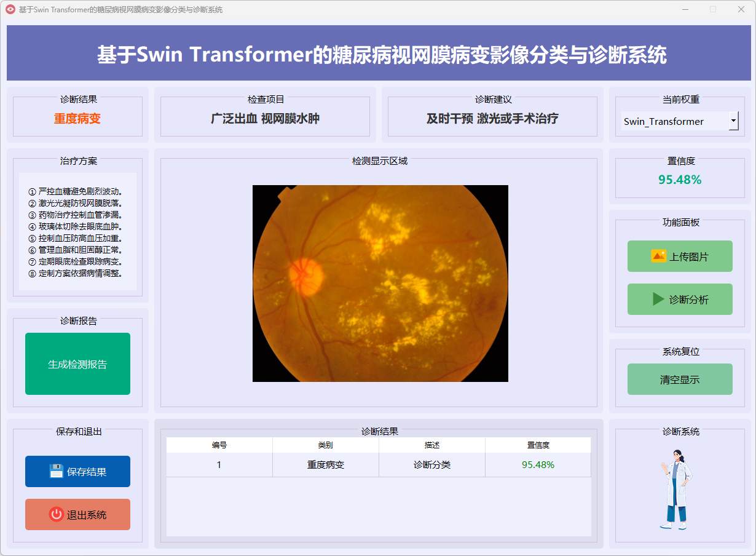756x556 pixels.
Task: Click the 描述 column header
Action: tap(432, 445)
